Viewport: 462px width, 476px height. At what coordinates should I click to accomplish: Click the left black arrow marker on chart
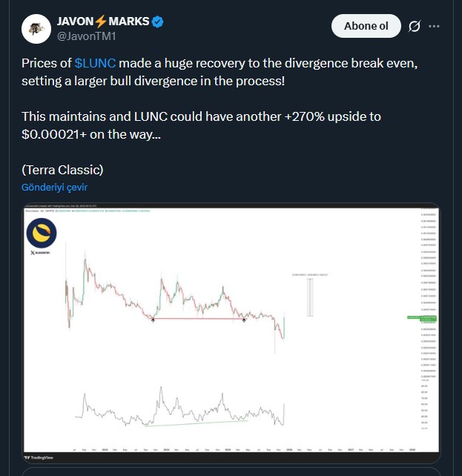click(x=154, y=320)
